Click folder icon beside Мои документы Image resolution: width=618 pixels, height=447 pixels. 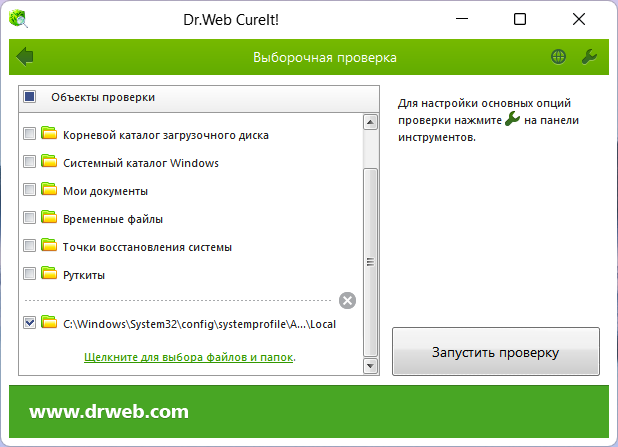[49, 189]
